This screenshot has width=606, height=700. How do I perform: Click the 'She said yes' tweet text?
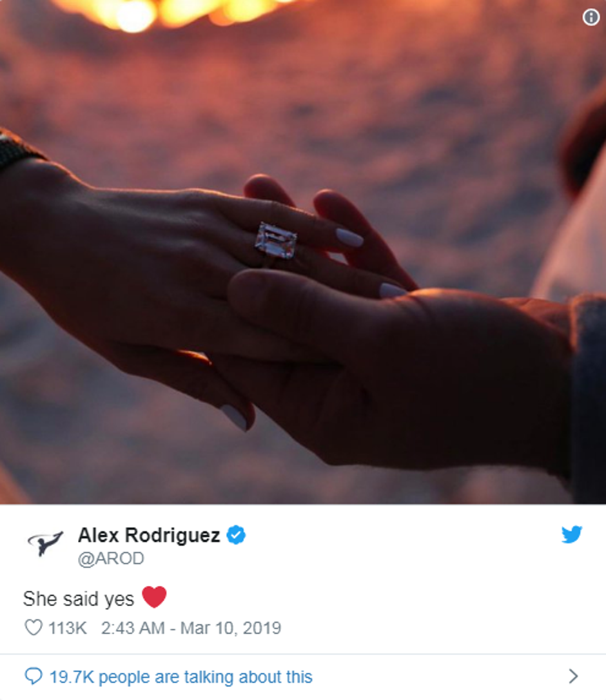coord(79,599)
